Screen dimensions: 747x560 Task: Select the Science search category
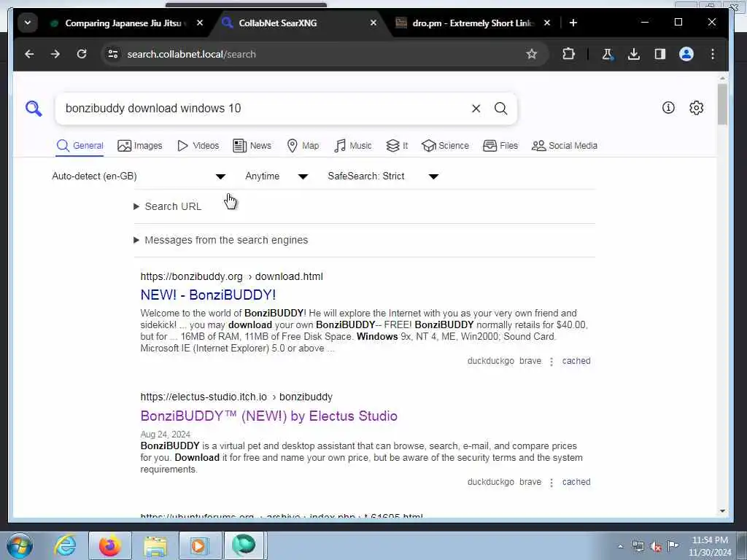point(445,146)
